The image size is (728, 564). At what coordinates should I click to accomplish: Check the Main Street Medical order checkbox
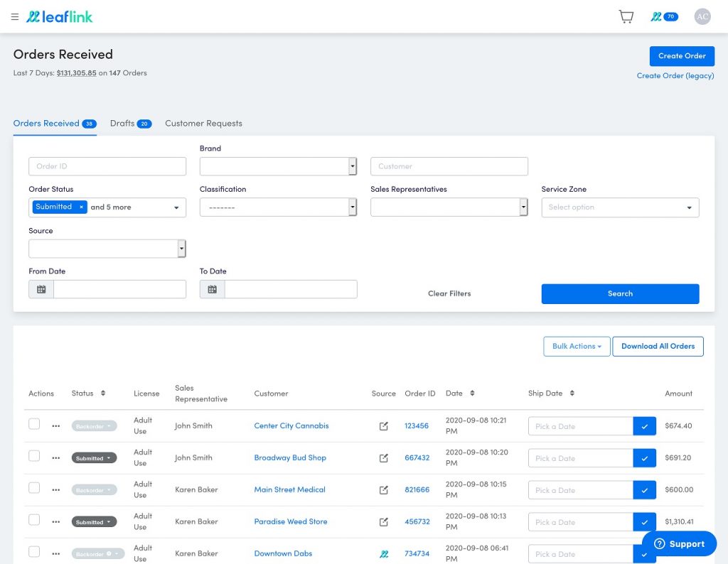(x=34, y=488)
